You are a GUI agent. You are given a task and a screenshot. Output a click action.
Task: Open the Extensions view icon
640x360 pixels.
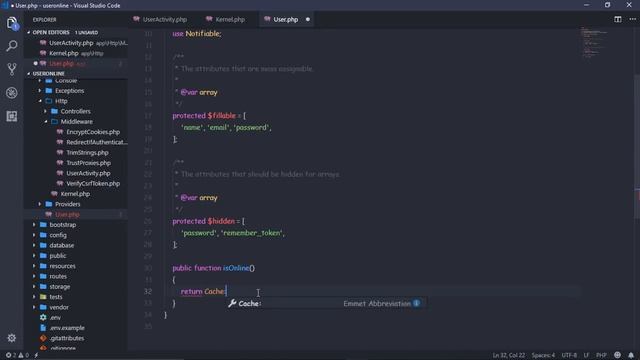pos(12,116)
